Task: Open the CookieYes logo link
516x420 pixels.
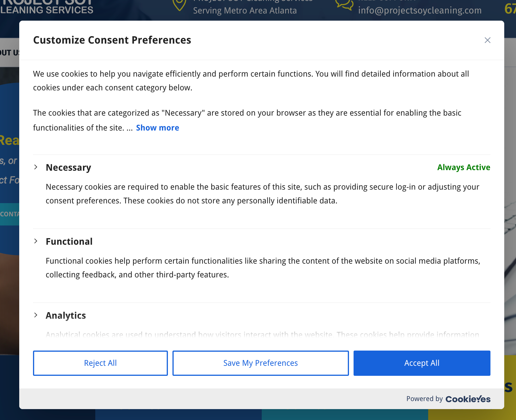Action: tap(468, 399)
